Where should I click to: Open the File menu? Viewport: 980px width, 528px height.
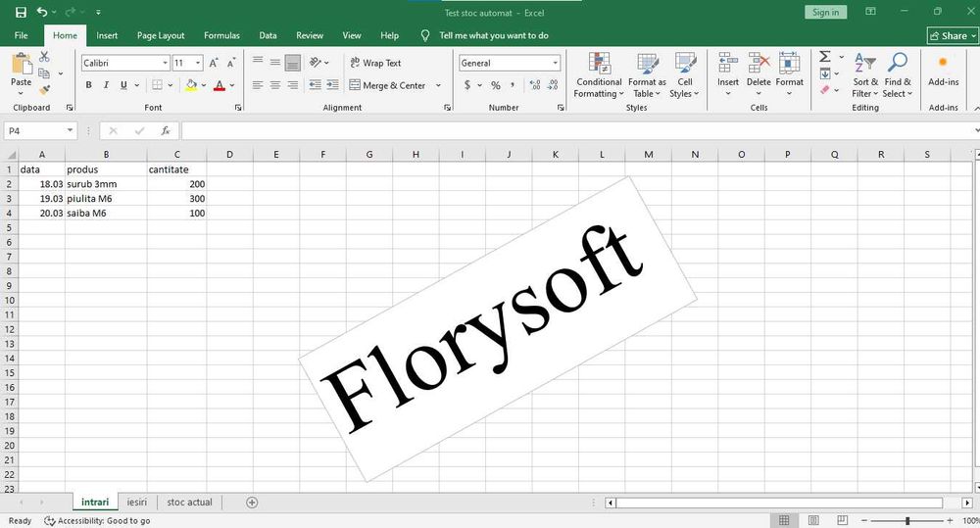[22, 35]
